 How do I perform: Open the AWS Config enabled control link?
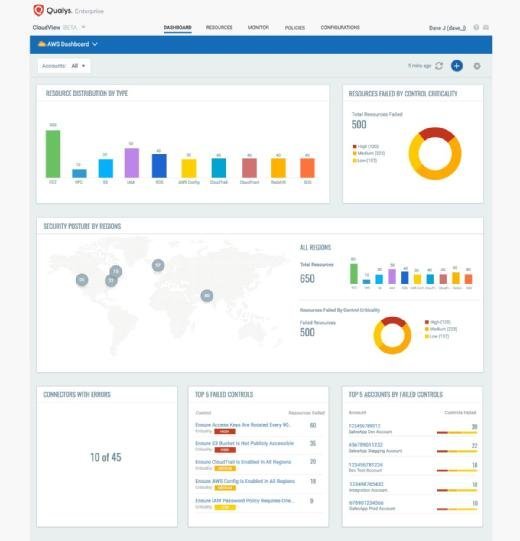[x=245, y=481]
